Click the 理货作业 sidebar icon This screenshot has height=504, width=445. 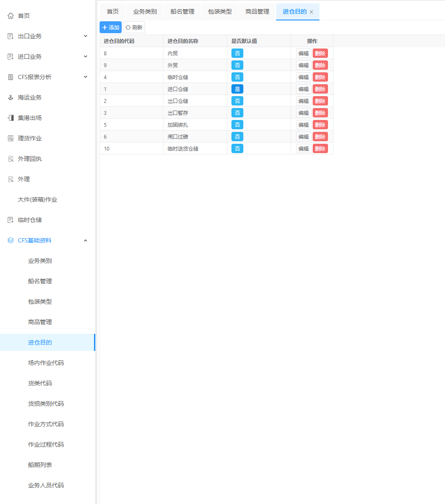(11, 138)
